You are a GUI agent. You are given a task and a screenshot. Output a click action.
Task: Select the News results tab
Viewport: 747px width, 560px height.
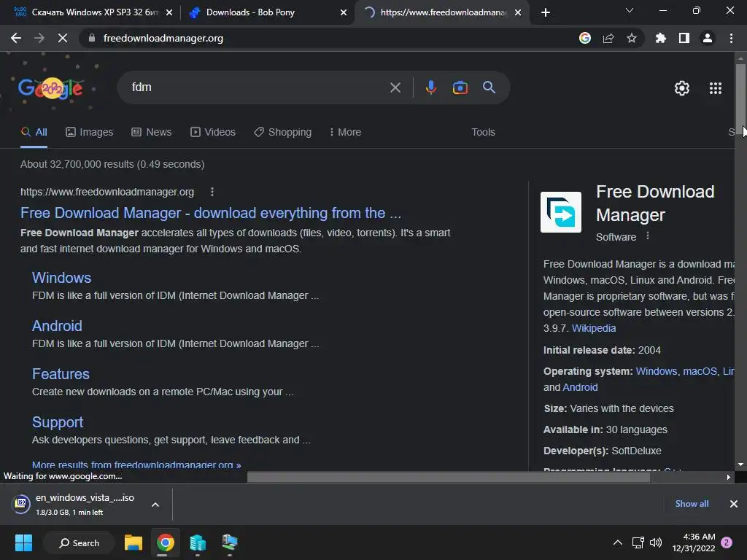coord(152,133)
